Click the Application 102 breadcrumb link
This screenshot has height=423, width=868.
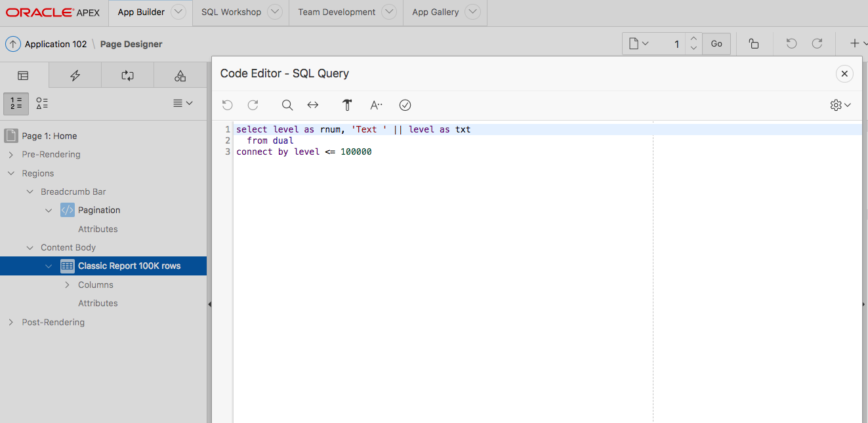coord(56,44)
